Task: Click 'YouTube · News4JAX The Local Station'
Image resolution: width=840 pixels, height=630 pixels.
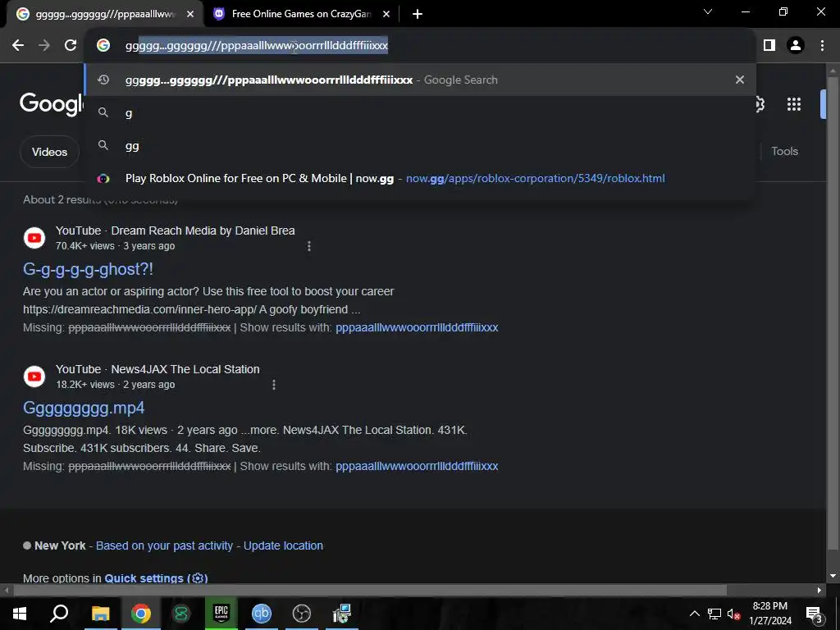Action: pyautogui.click(x=157, y=369)
